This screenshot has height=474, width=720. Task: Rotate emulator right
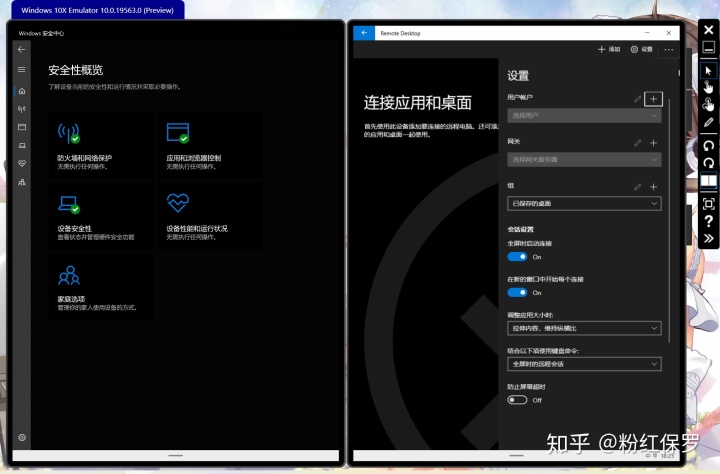click(x=709, y=163)
